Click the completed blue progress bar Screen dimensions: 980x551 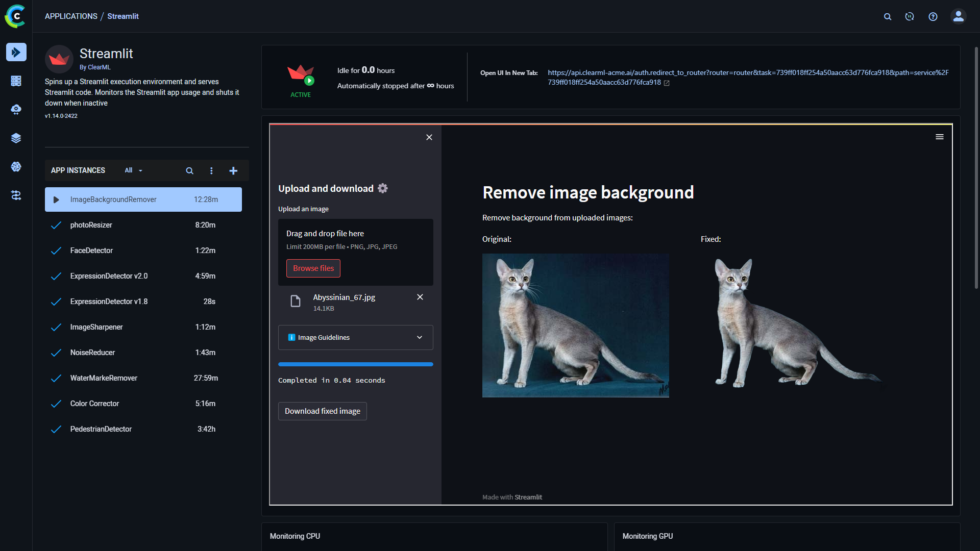point(355,364)
